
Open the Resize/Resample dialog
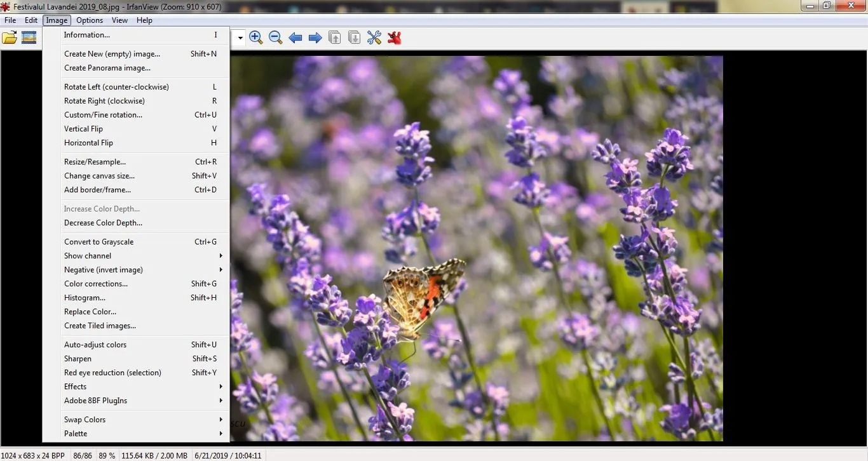pyautogui.click(x=94, y=161)
